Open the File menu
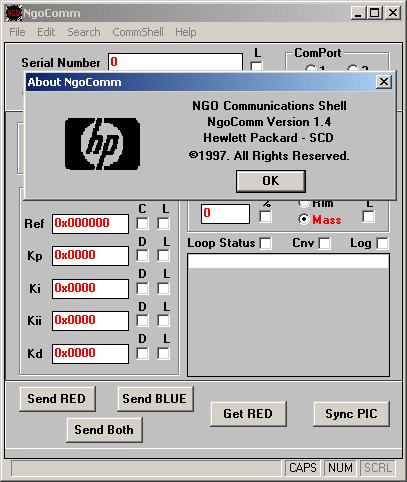This screenshot has height=482, width=407. (x=17, y=32)
